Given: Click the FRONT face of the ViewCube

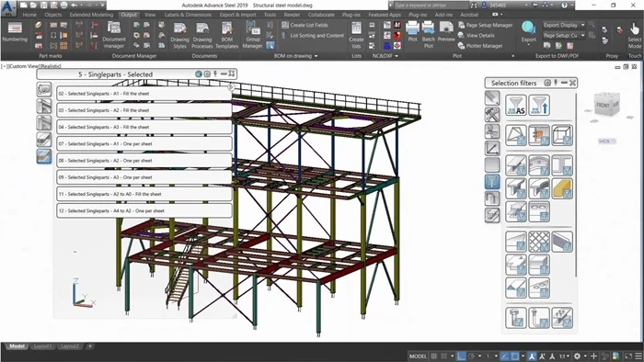Looking at the screenshot, I should [x=603, y=106].
